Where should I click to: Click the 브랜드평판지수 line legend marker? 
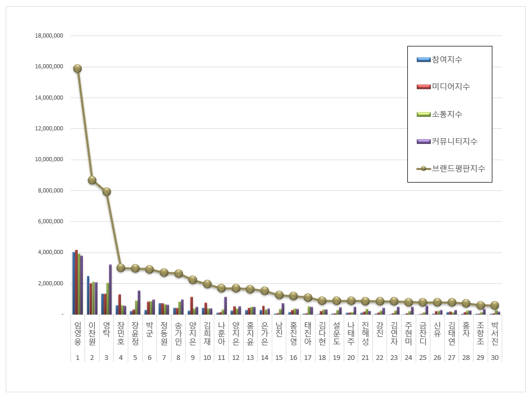[424, 168]
